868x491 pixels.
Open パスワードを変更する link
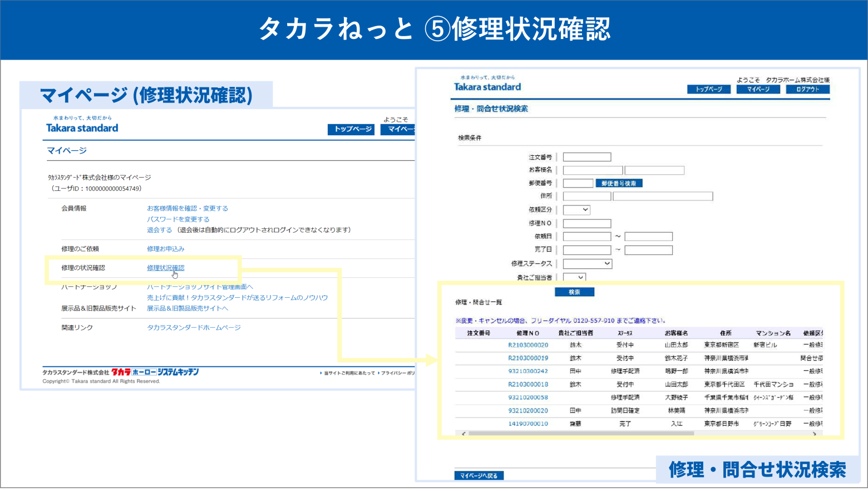click(x=178, y=219)
